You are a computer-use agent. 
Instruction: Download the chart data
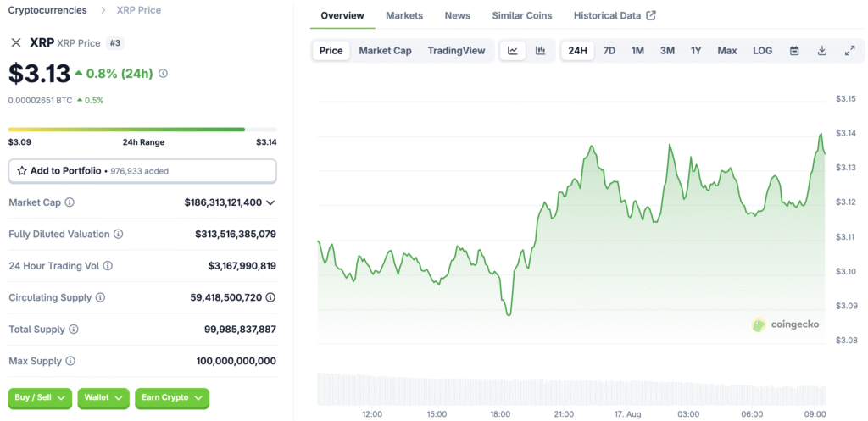point(821,51)
